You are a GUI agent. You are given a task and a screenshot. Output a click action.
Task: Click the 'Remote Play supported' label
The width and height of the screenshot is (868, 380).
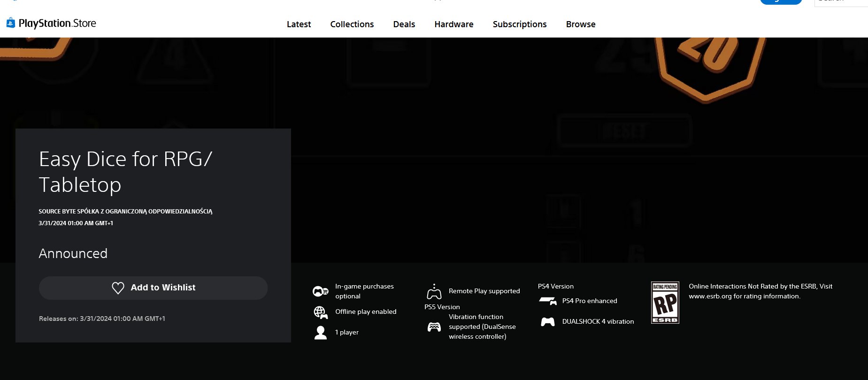click(x=484, y=291)
